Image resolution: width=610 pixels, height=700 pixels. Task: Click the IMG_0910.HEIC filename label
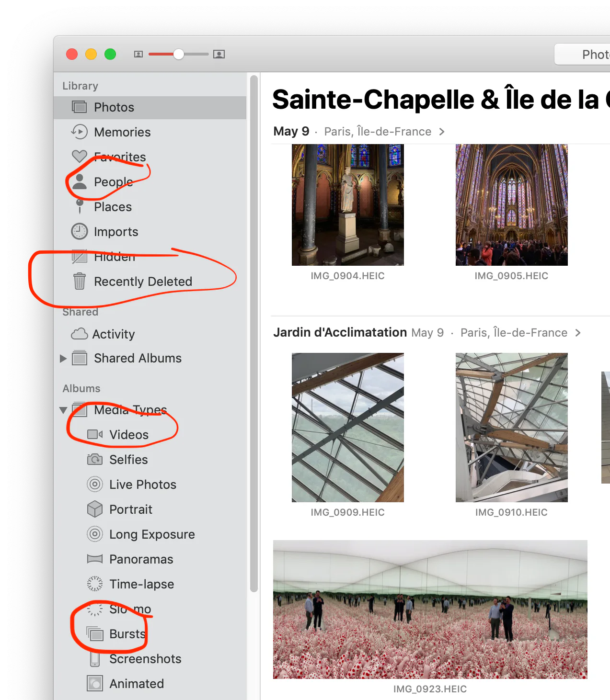(x=512, y=512)
